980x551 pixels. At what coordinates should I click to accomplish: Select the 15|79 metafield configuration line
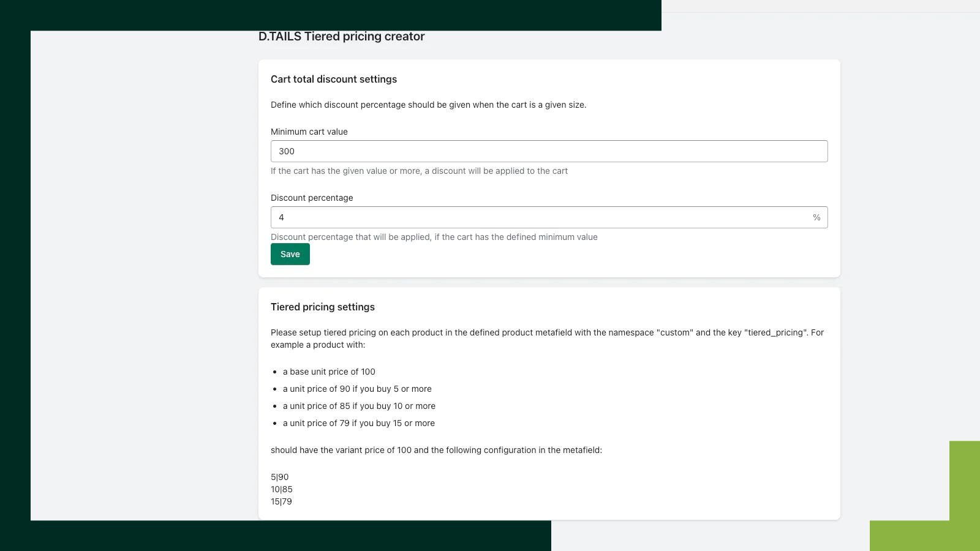[282, 501]
